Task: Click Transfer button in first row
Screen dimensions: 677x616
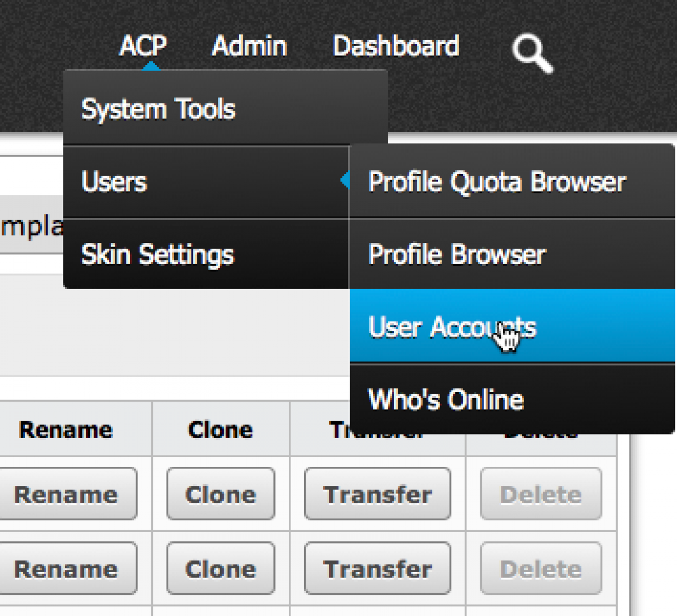Action: point(378,494)
